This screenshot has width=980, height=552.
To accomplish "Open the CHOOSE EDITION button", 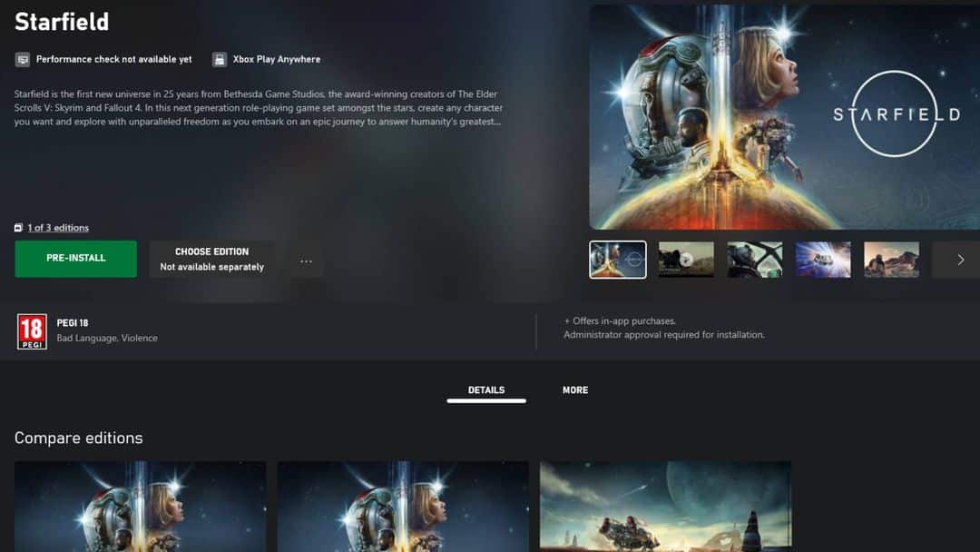I will 211,259.
